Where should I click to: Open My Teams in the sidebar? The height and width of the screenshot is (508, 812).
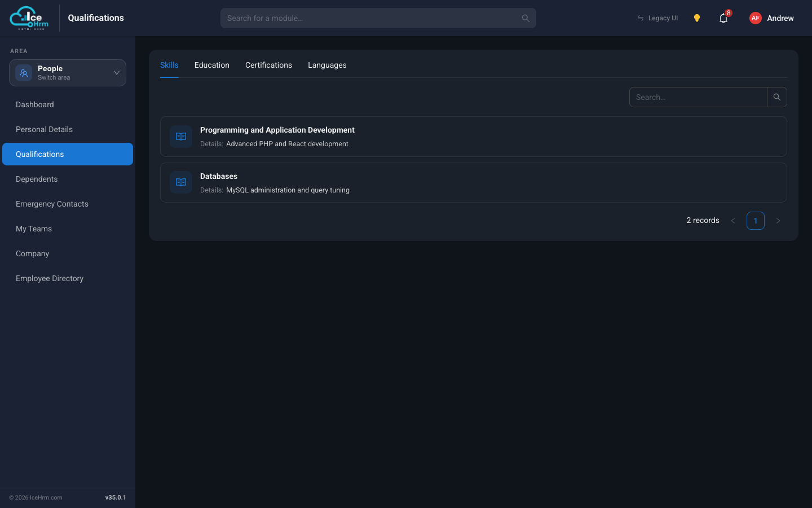click(x=68, y=229)
